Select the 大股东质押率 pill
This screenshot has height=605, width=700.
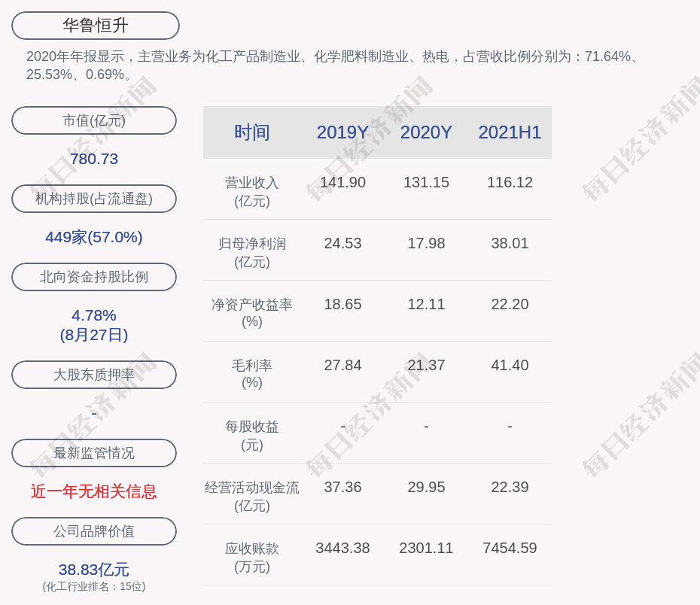point(94,375)
